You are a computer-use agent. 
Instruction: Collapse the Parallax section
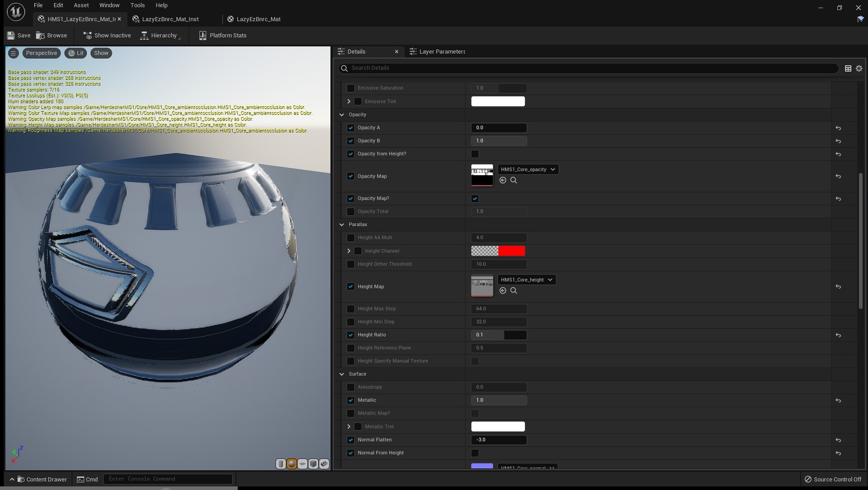click(x=342, y=224)
